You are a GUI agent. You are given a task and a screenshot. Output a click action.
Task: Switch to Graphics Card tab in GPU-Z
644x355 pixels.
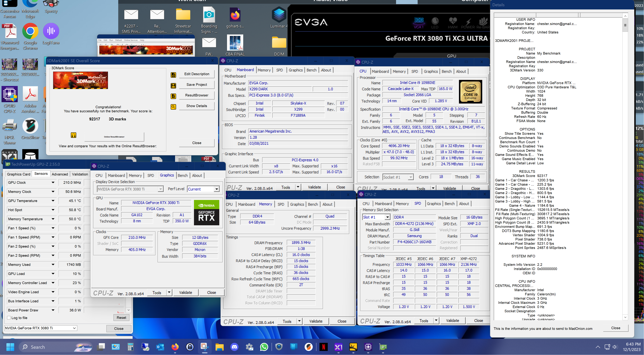pyautogui.click(x=19, y=174)
